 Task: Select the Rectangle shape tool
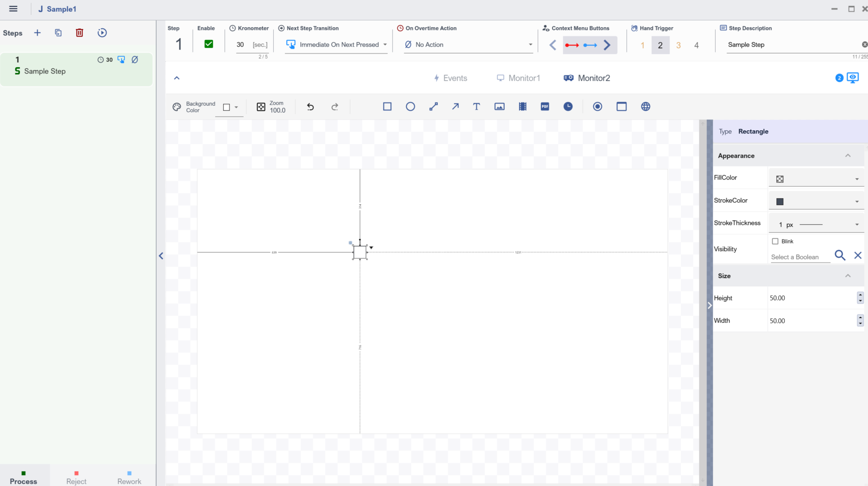[387, 107]
